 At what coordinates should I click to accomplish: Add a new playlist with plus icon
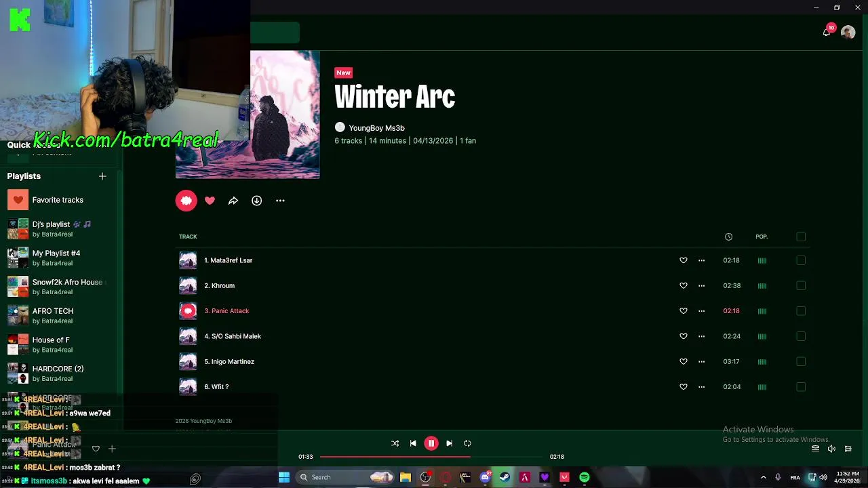click(x=102, y=176)
